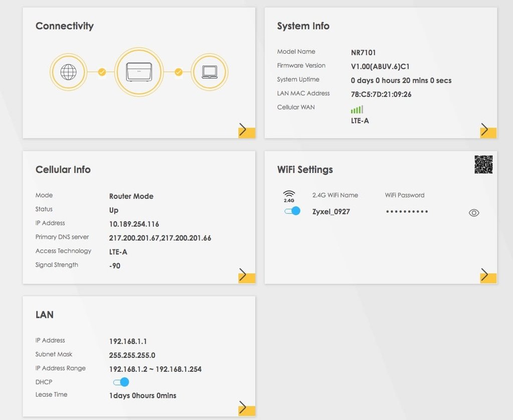Click the Zyxel_0927 WiFi name
Screen dimensions: 513x420
[331, 212]
